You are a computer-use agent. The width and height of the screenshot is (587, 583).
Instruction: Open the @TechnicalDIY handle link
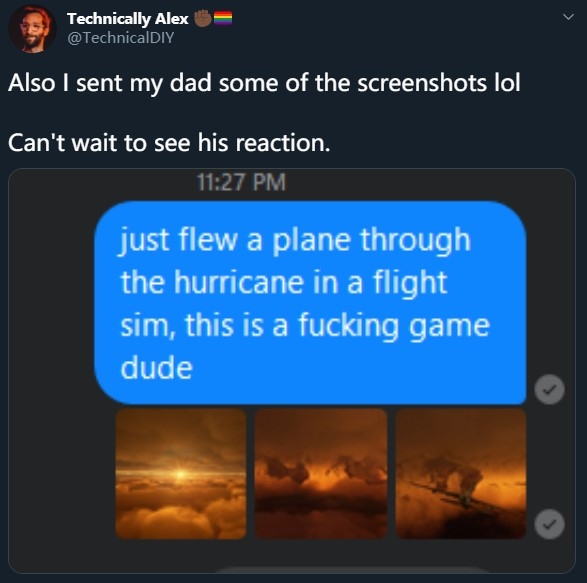click(x=121, y=38)
